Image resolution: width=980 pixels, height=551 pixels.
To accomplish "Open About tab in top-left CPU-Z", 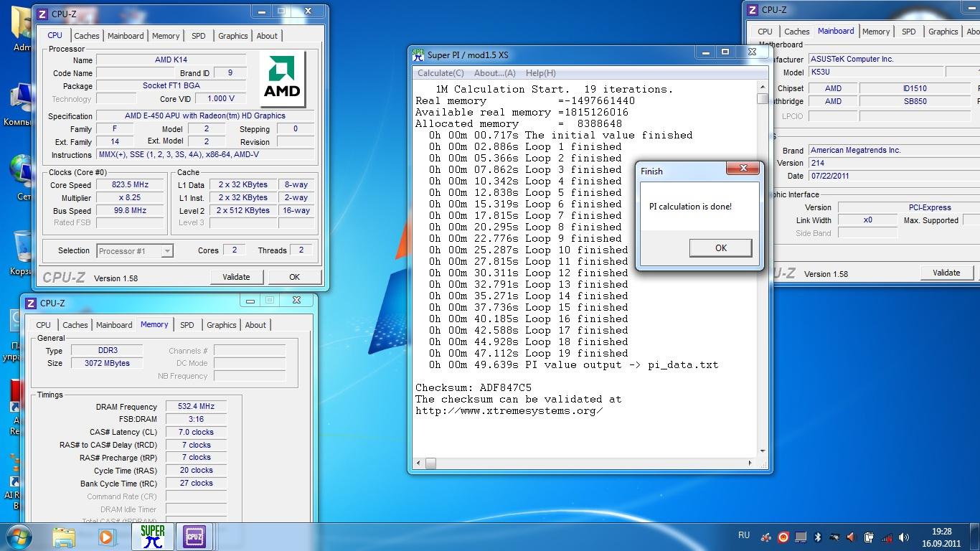I will click(267, 36).
